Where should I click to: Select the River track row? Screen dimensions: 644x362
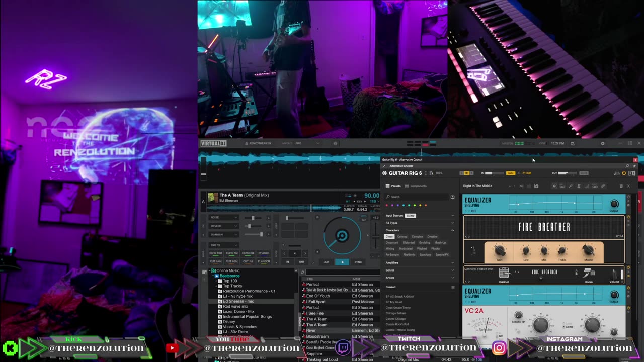340,331
